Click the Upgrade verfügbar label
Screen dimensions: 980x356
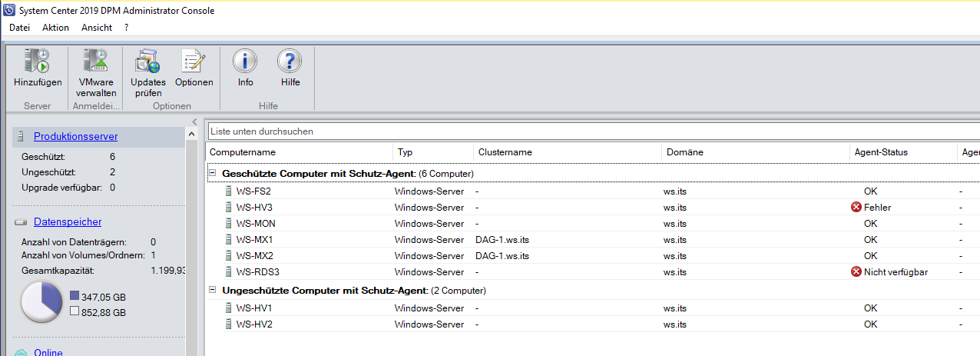coord(63,188)
